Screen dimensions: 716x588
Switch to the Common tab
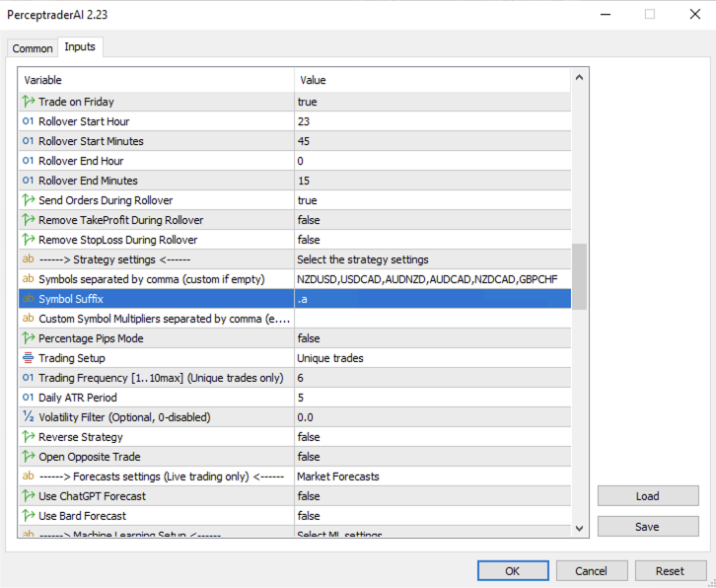click(33, 48)
